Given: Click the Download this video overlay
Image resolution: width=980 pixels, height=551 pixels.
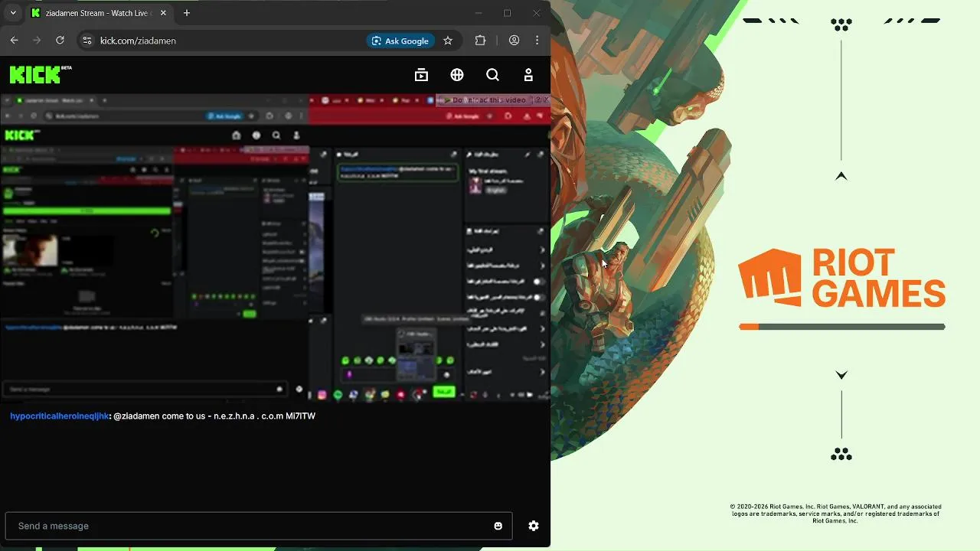Looking at the screenshot, I should (487, 100).
